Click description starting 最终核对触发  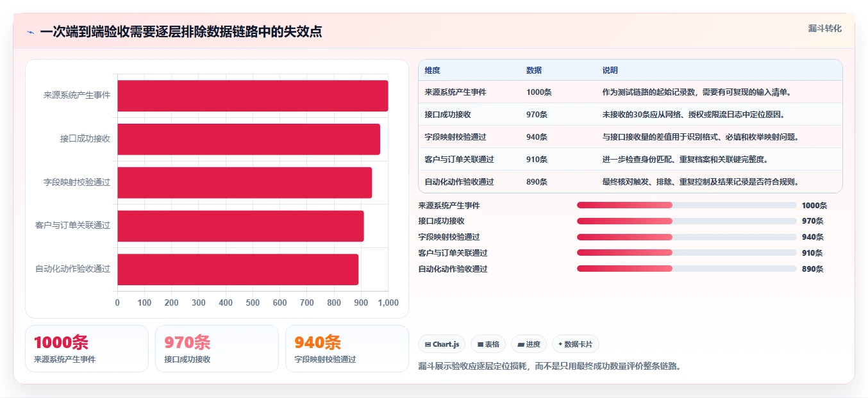(x=701, y=182)
